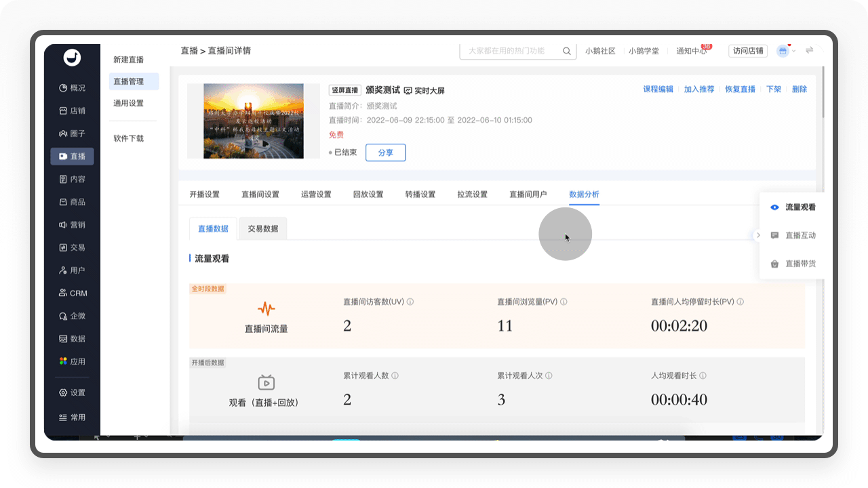Open 用户 users in sidebar

pos(72,270)
